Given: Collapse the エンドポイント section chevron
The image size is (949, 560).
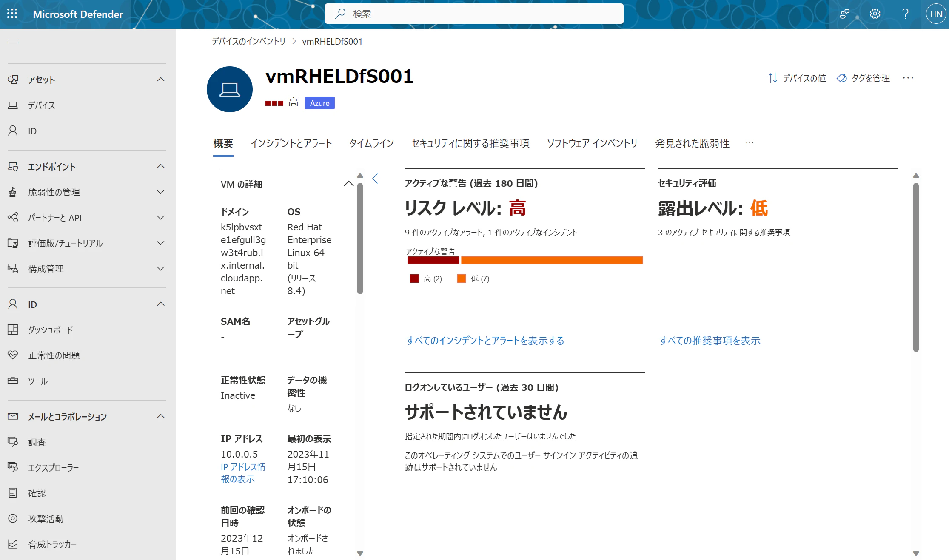Looking at the screenshot, I should [161, 166].
